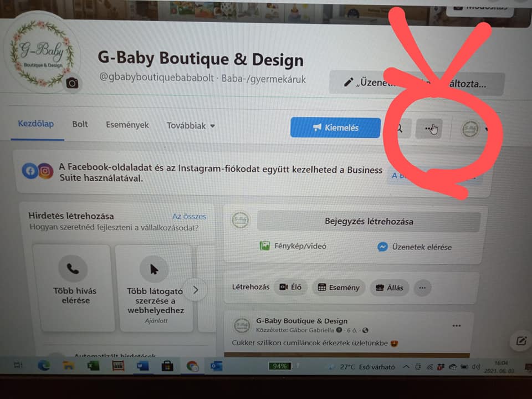The height and width of the screenshot is (399, 532).
Task: Click Bejegyzés létrehozása button
Action: coord(369,222)
